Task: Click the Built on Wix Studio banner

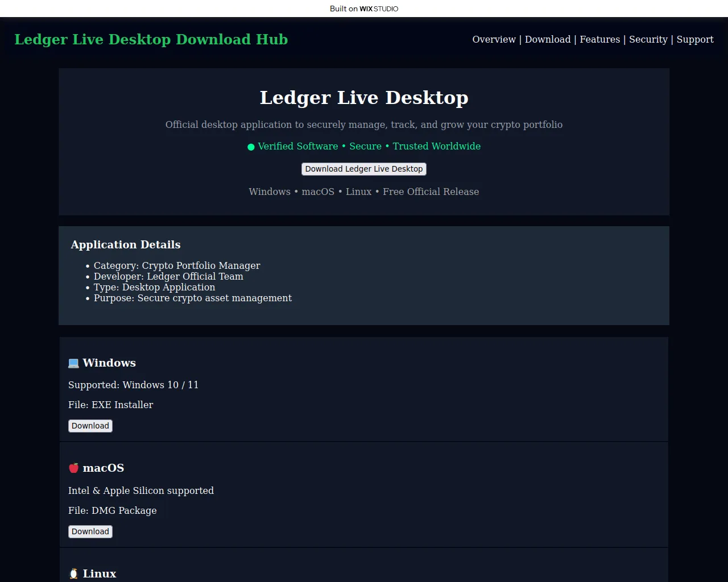Action: (x=364, y=9)
